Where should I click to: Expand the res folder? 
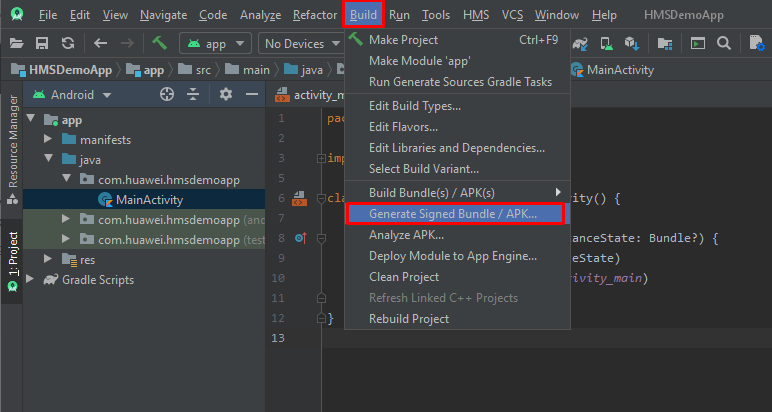click(x=48, y=258)
